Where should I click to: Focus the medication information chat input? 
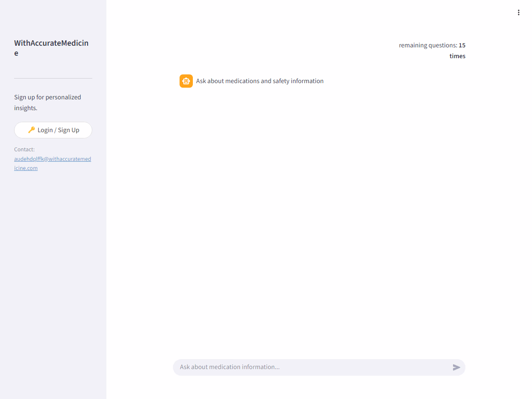click(312, 367)
